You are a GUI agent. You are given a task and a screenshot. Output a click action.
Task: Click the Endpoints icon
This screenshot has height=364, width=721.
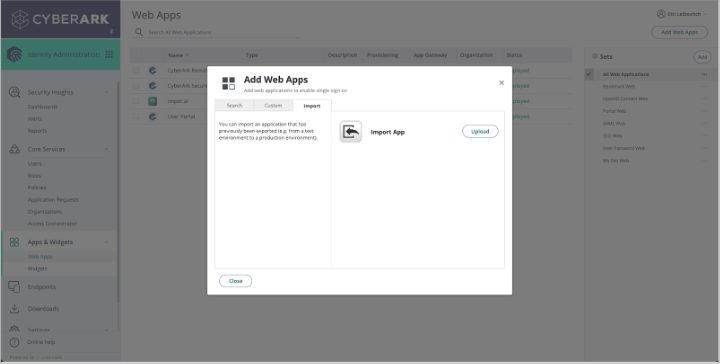pos(14,287)
